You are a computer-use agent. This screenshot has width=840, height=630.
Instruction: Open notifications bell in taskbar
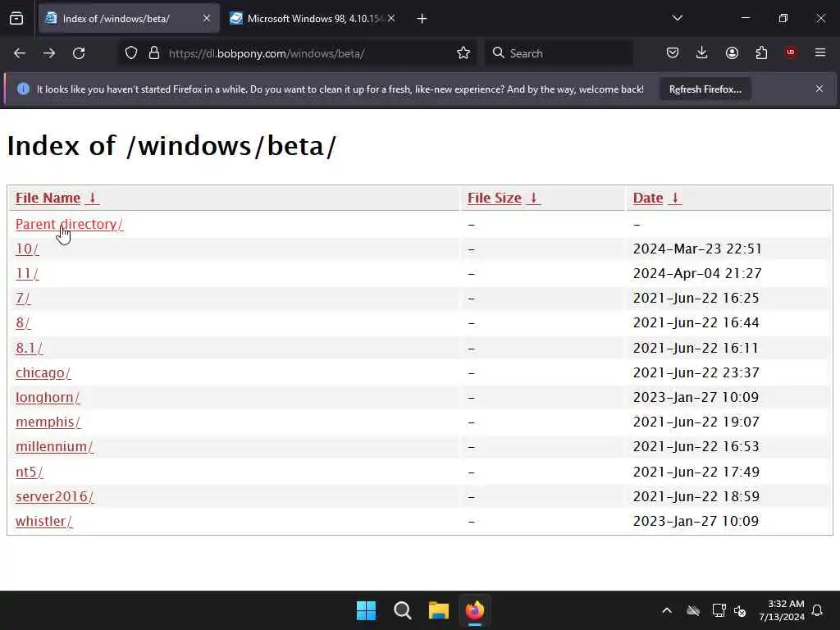pyautogui.click(x=818, y=610)
